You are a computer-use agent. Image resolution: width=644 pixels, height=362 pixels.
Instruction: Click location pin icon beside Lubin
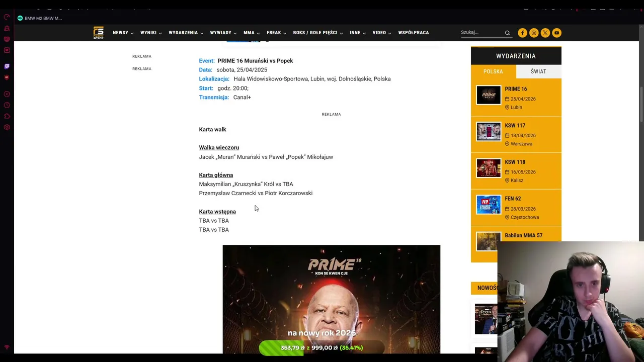click(507, 107)
